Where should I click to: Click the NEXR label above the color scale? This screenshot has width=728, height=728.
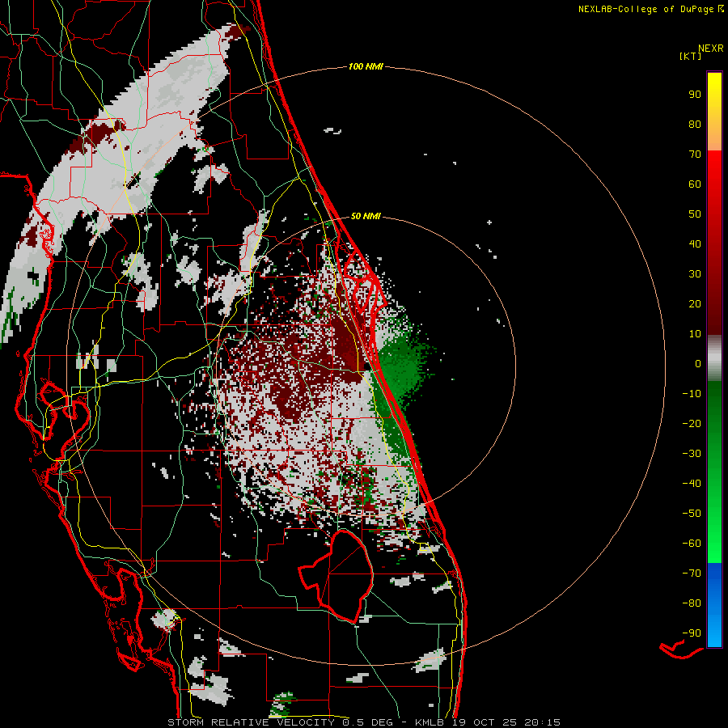pos(711,49)
